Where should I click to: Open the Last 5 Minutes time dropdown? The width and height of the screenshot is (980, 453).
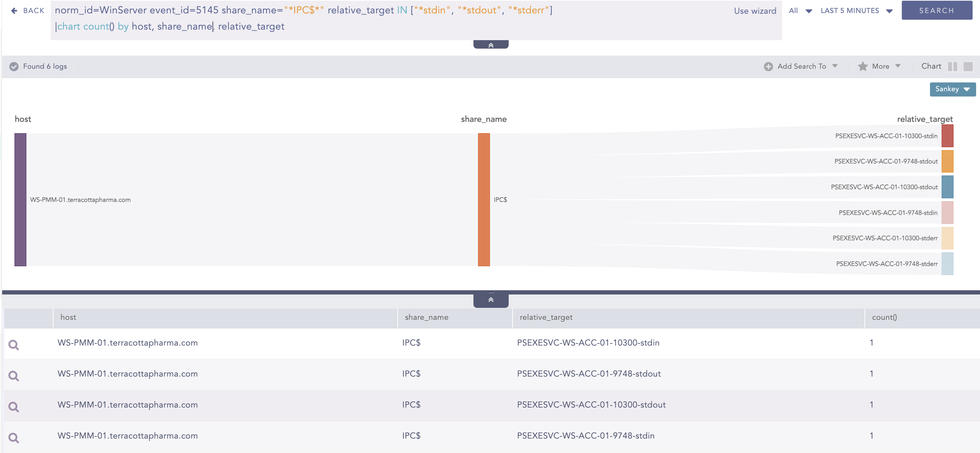coord(856,11)
